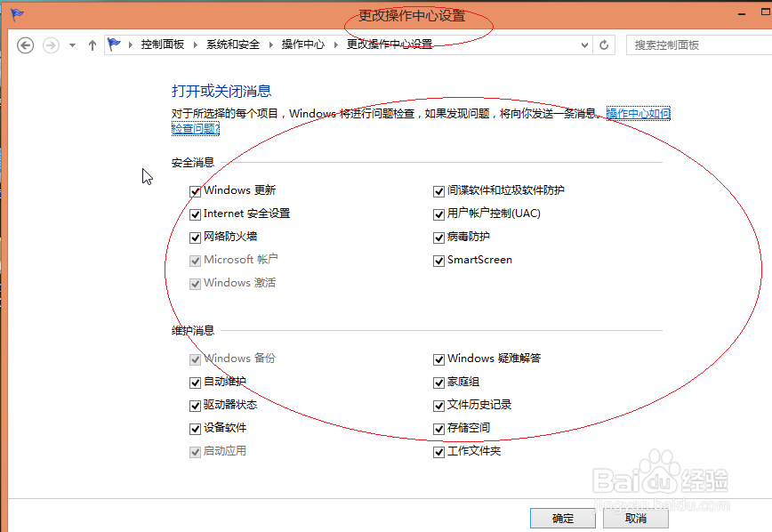This screenshot has width=772, height=532.
Task: Click the 维护消息 section label
Action: (x=193, y=331)
